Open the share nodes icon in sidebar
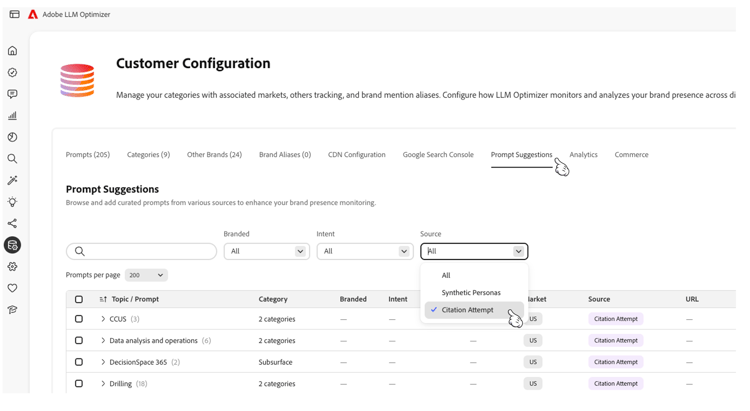Viewport: 750px width, 411px height. (x=12, y=223)
